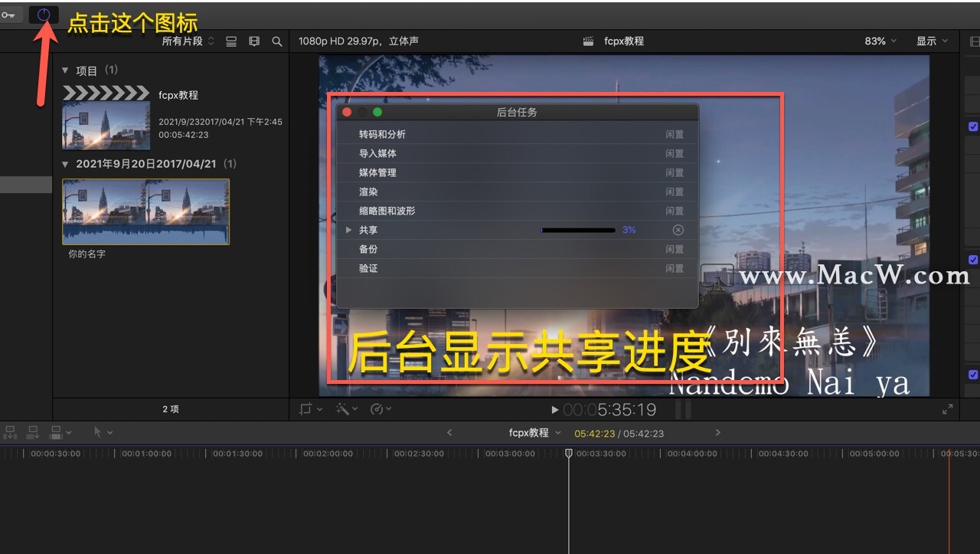Click the yellow 05:42:23 timeline timecode
980x554 pixels.
click(595, 433)
